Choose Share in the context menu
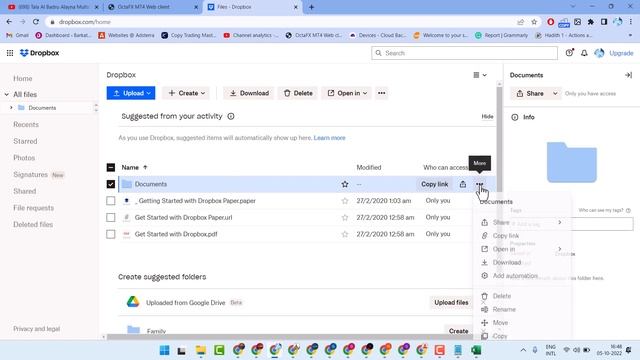This screenshot has height=360, width=640. click(521, 222)
